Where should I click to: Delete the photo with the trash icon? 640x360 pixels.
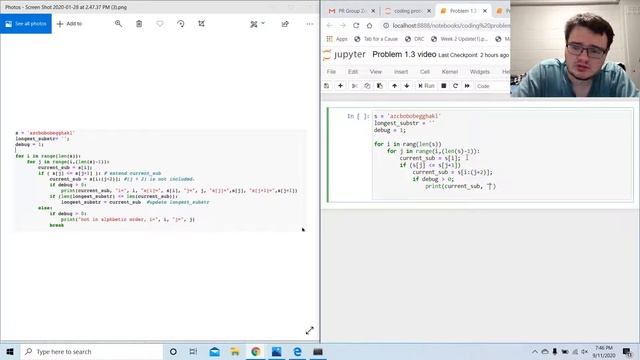[139, 24]
